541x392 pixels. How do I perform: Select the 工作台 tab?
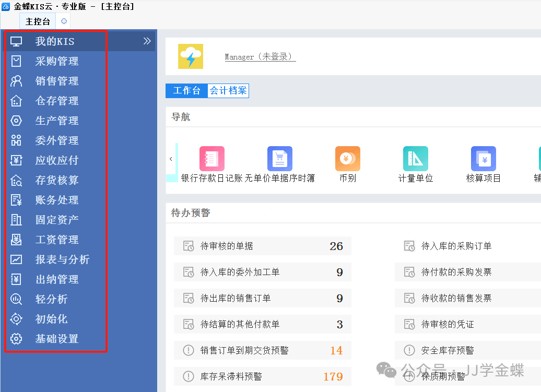click(x=186, y=91)
